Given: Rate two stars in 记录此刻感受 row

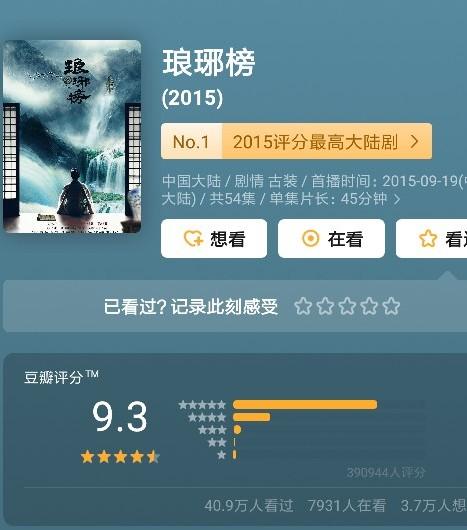Looking at the screenshot, I should pyautogui.click(x=325, y=306).
